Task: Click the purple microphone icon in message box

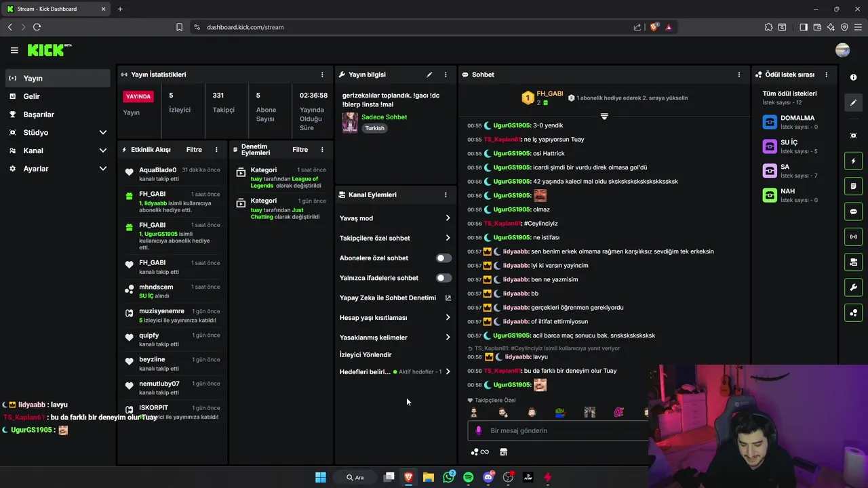Action: point(479,430)
